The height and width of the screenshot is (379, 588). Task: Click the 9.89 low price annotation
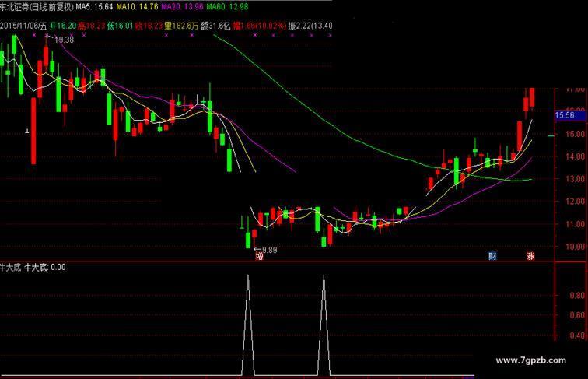[x=269, y=250]
